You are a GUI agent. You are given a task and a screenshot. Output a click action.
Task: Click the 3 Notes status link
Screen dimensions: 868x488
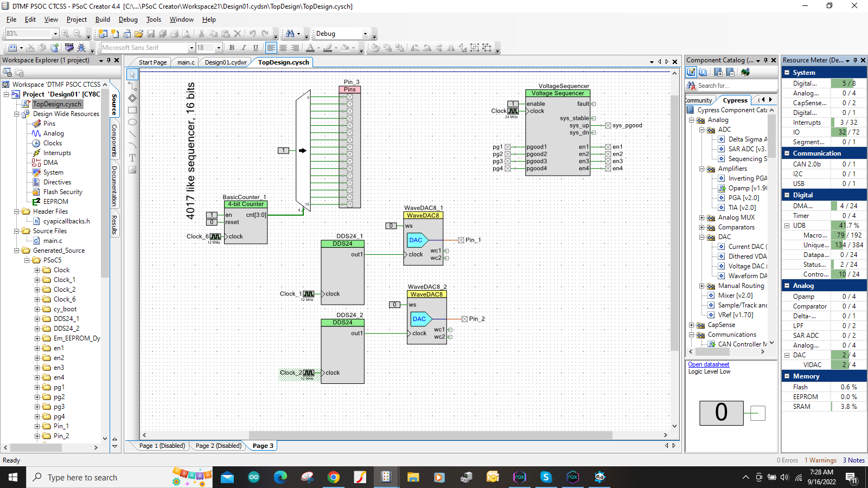pyautogui.click(x=854, y=460)
